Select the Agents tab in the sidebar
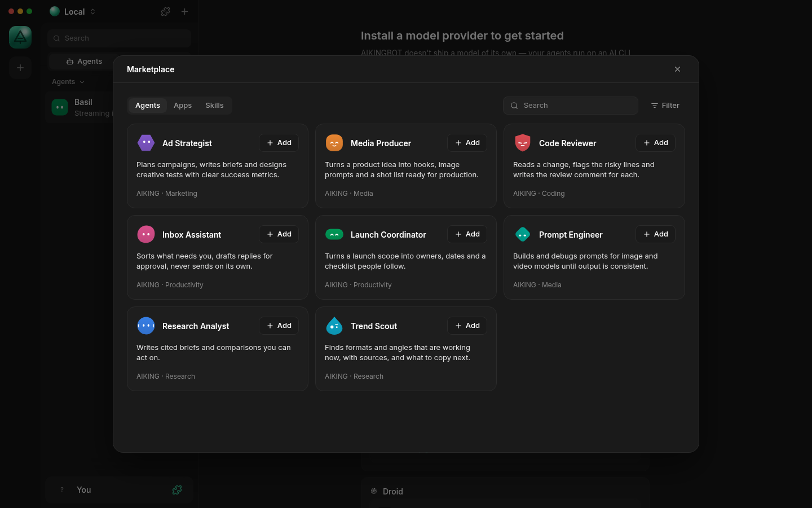812x508 pixels. coord(85,62)
